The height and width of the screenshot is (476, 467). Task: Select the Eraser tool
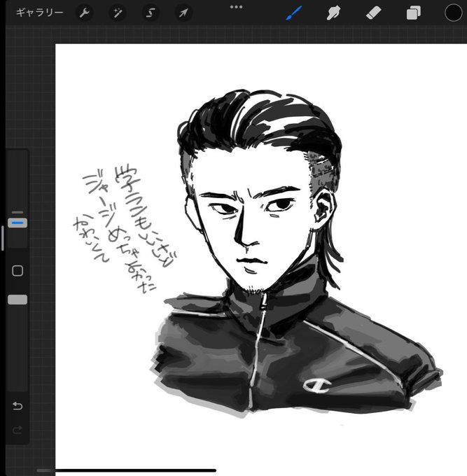click(x=373, y=13)
